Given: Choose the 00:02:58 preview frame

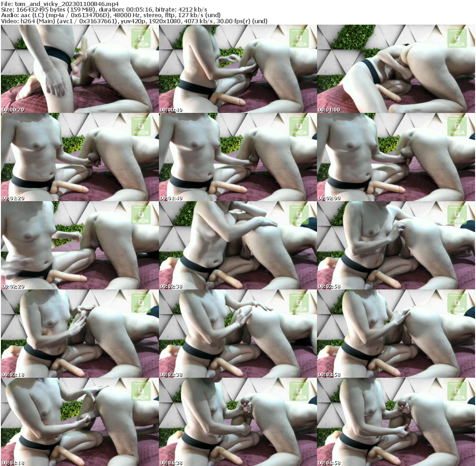Looking at the screenshot, I should click(396, 245).
